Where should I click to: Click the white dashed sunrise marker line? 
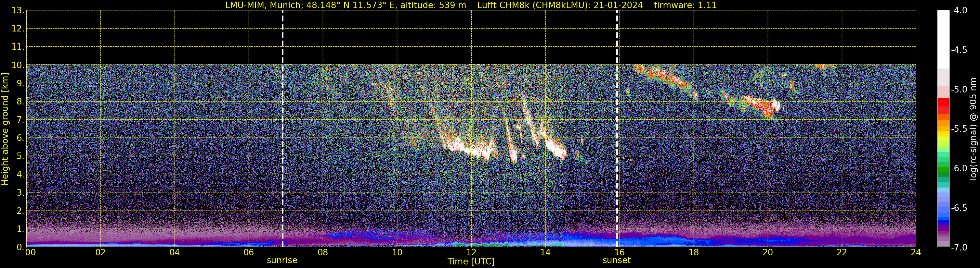point(283,129)
